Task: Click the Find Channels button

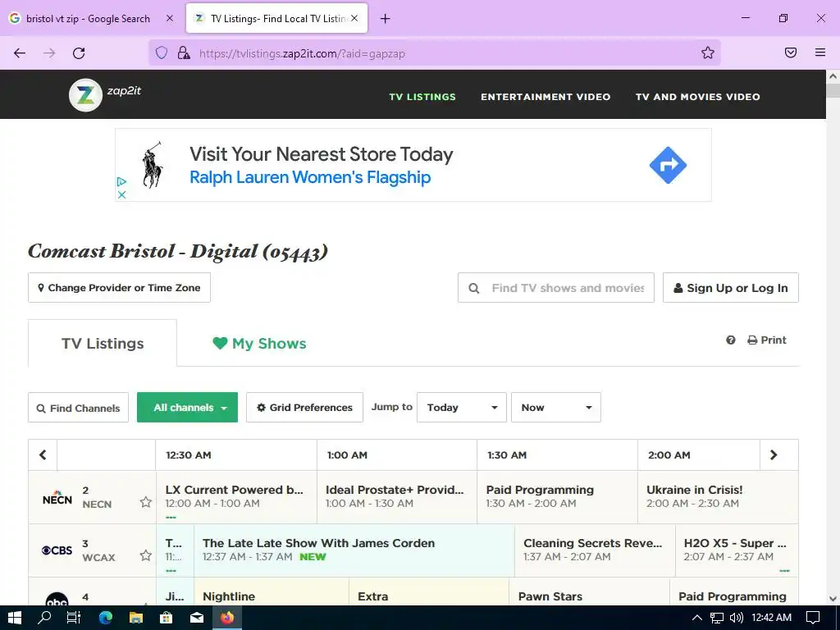Action: click(78, 408)
